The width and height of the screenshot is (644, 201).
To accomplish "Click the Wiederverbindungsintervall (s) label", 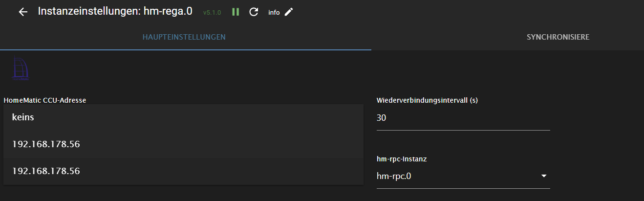I will click(427, 100).
